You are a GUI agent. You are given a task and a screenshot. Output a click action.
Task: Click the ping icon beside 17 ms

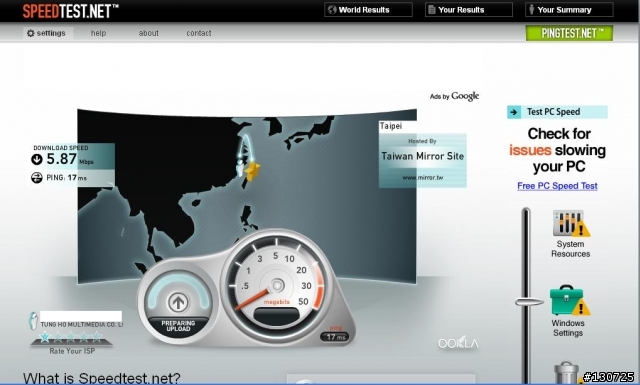[x=37, y=178]
